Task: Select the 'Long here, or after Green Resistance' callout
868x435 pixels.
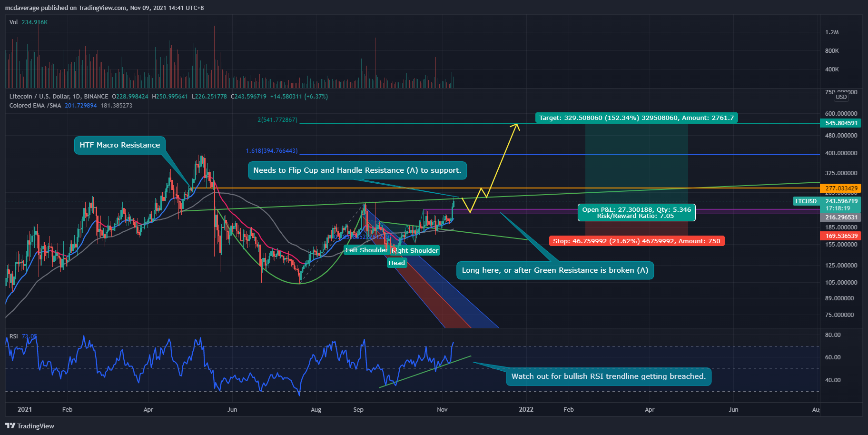Action: pos(555,270)
